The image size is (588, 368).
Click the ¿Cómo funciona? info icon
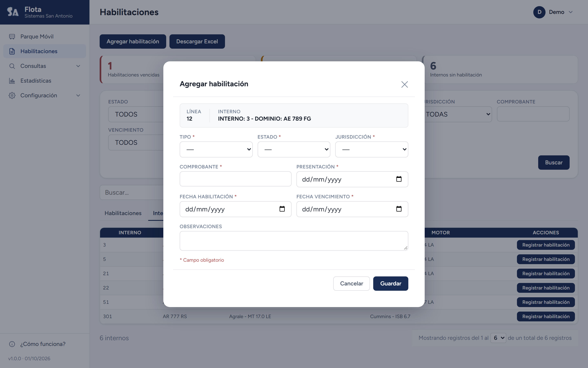12,344
